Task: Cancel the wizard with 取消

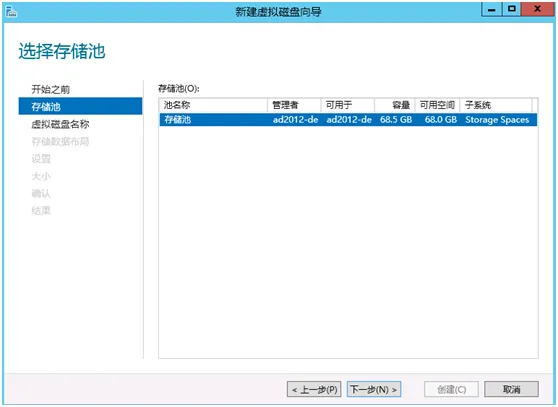Action: (511, 389)
